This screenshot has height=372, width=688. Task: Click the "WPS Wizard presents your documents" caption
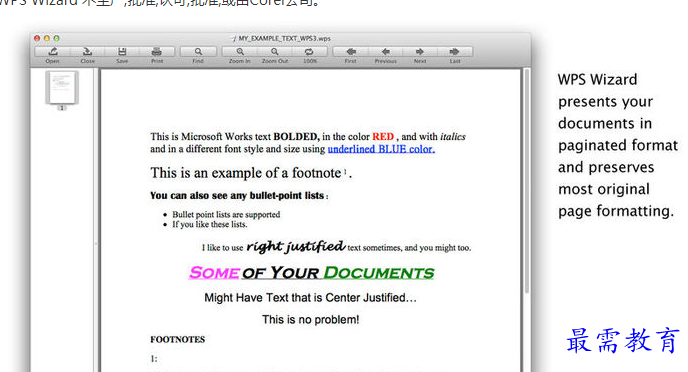(x=617, y=145)
